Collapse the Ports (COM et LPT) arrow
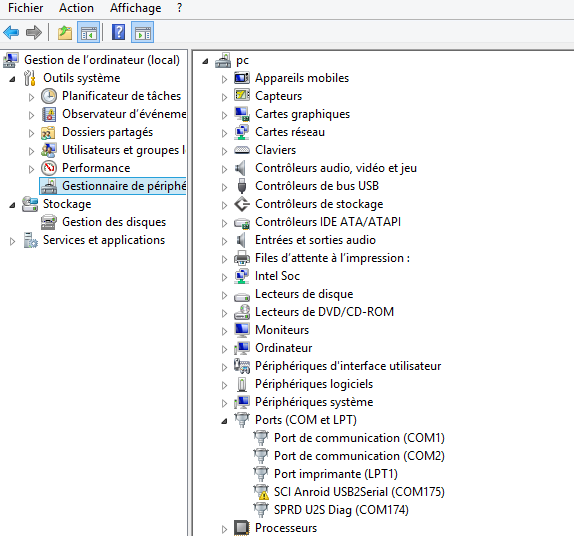Screen dimensions: 575x538 point(224,421)
